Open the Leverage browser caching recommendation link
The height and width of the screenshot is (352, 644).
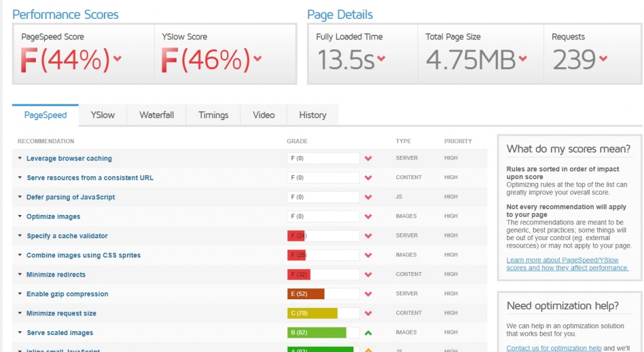click(69, 158)
